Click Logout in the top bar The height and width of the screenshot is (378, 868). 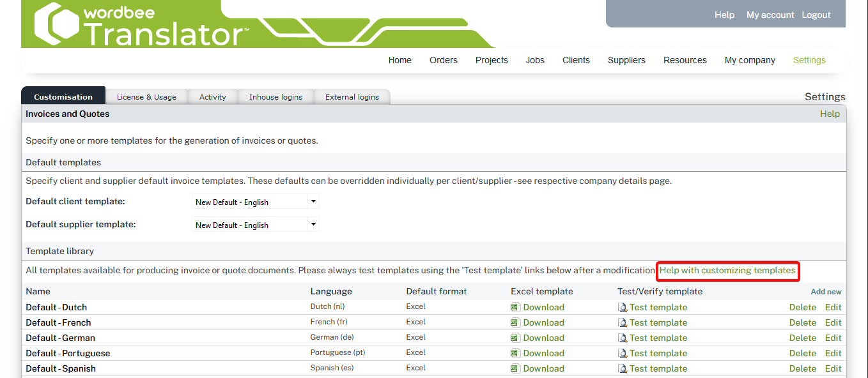click(816, 15)
